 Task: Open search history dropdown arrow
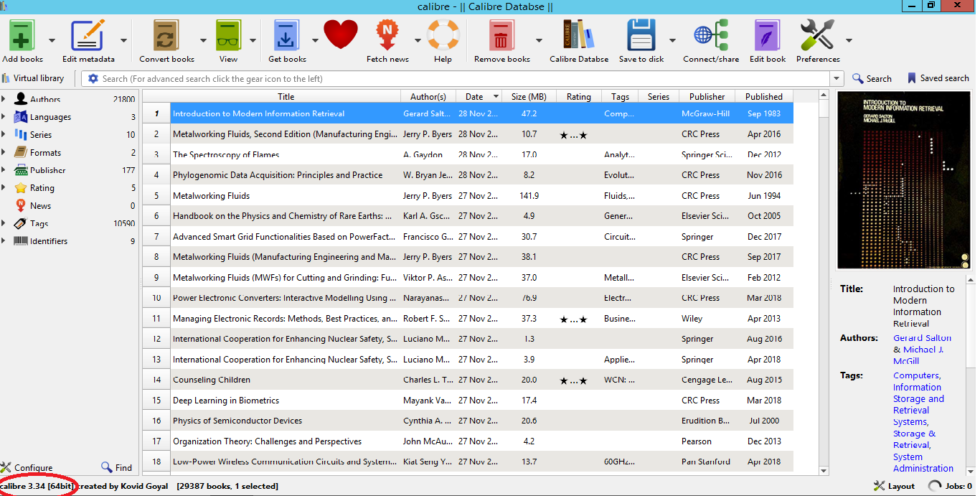[x=837, y=79]
